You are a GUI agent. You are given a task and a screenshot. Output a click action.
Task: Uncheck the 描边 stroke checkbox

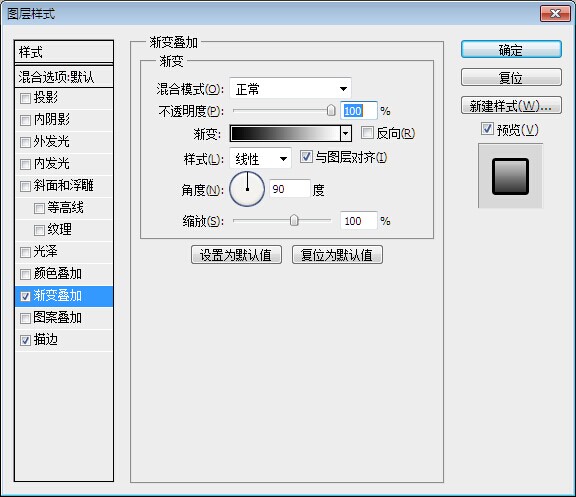point(25,341)
